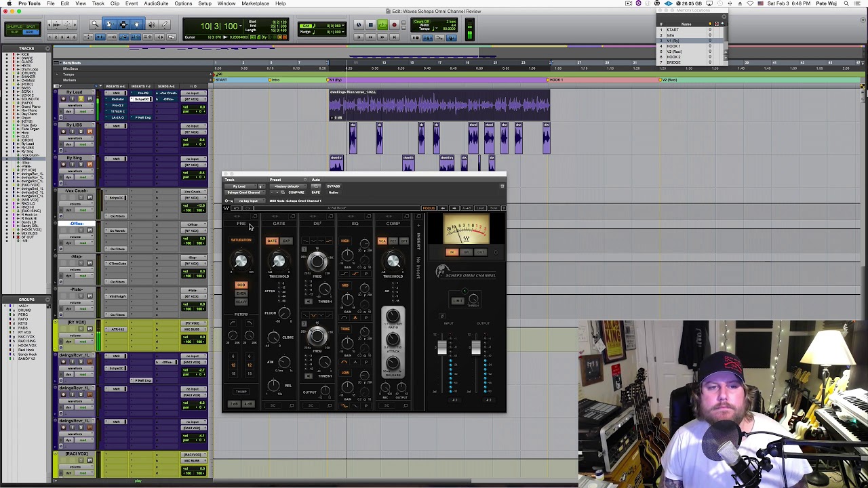Click the Record transport button

[x=395, y=25]
